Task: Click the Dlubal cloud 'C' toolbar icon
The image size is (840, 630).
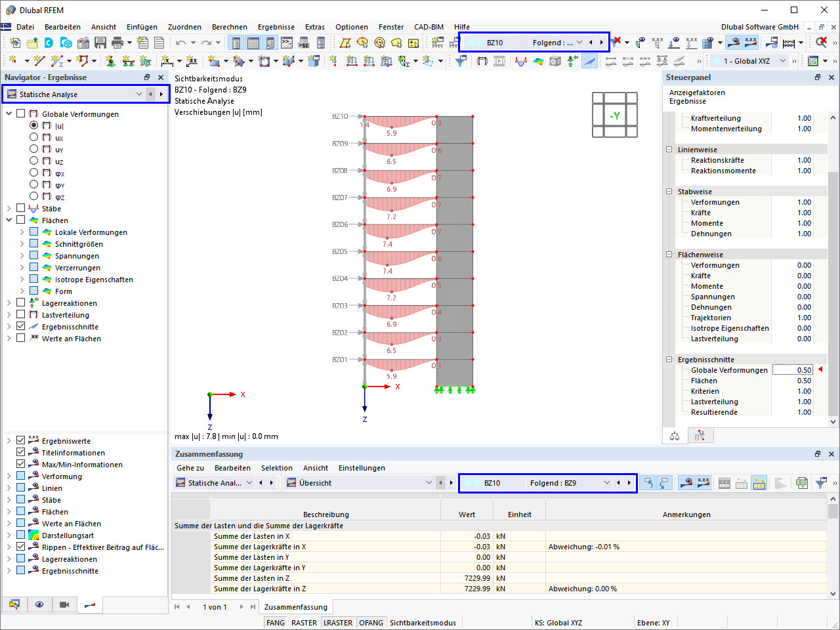Action: tap(49, 43)
